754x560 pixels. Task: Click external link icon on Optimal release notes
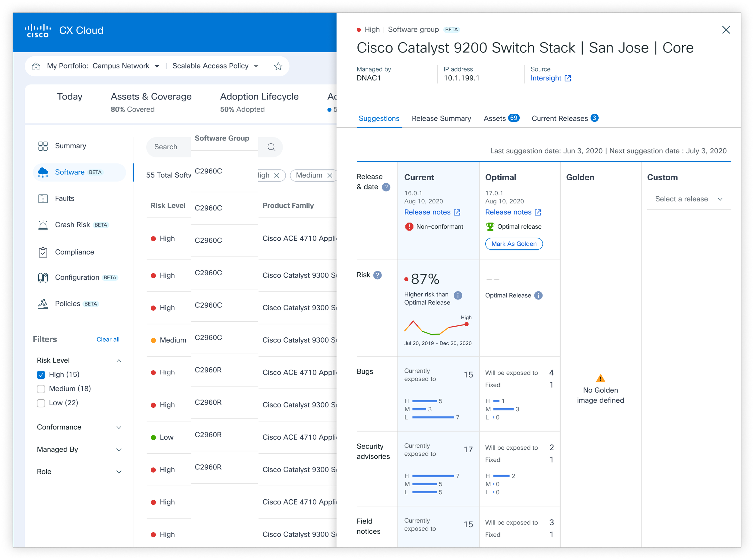click(538, 212)
